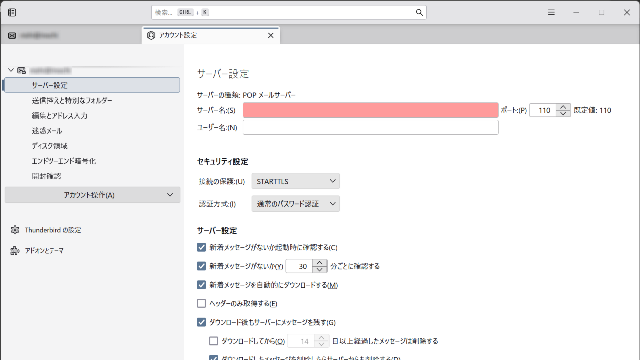This screenshot has height=360, width=640.
Task: Open エンドツーエンド暗号化 settings
Action: click(x=64, y=161)
